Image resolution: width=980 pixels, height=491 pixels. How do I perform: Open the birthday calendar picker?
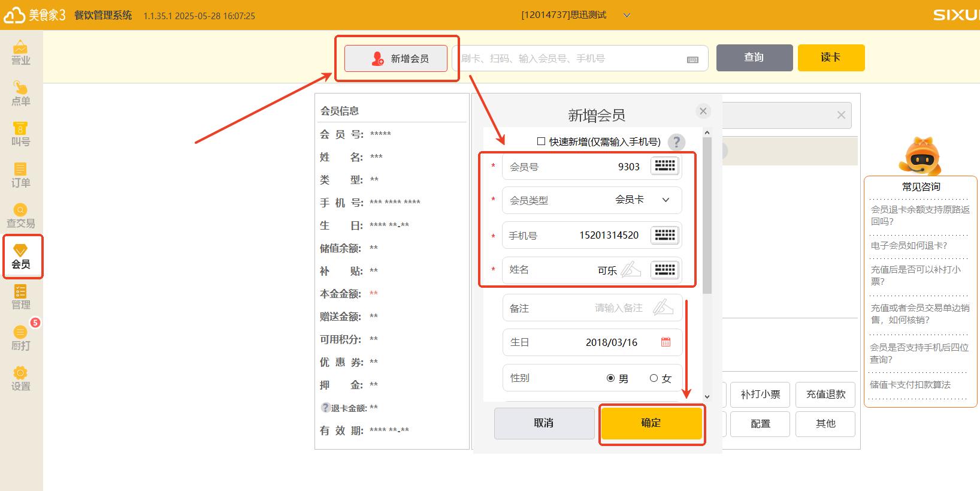pos(666,342)
